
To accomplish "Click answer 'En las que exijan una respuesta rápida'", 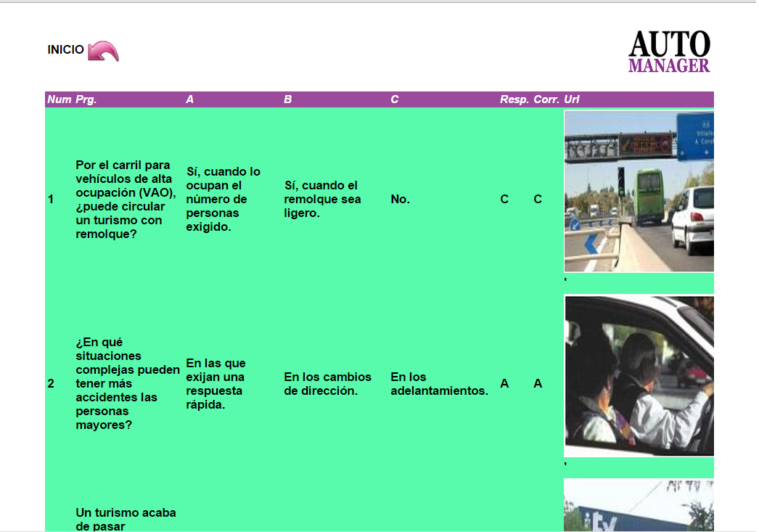I will point(216,383).
